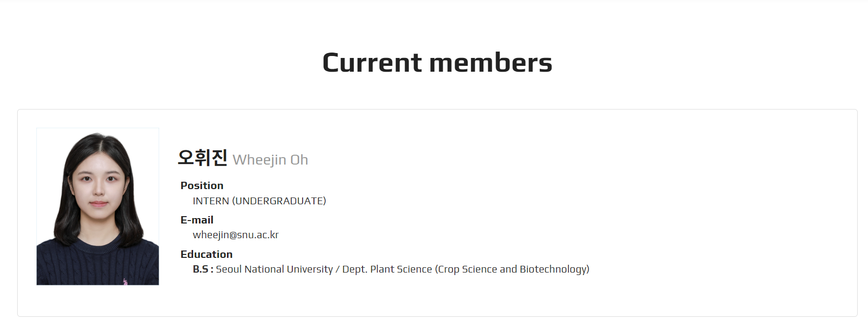The height and width of the screenshot is (334, 868).
Task: Click "(Crop Science and Biotechnology)" text
Action: click(512, 269)
